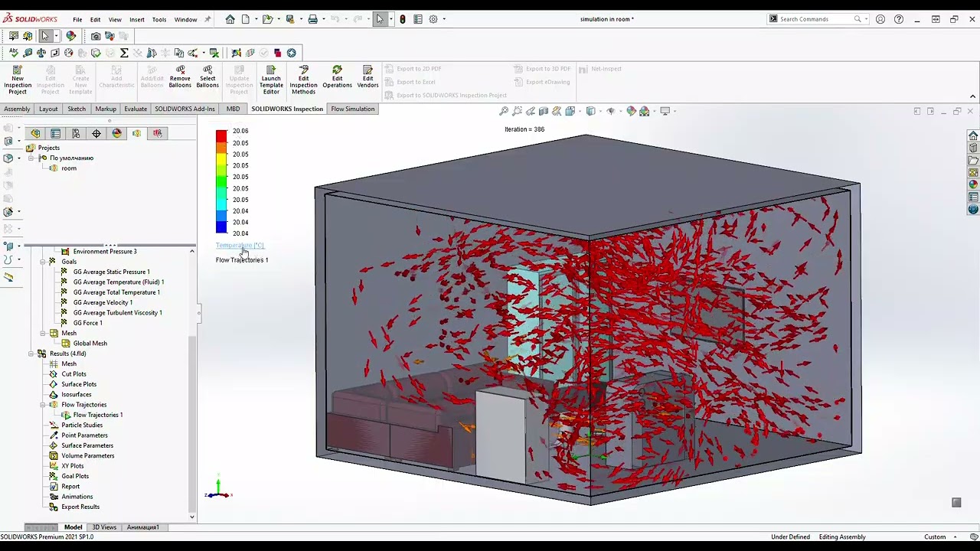Select Cut Plots in results tree
The height and width of the screenshot is (551, 980).
click(73, 374)
